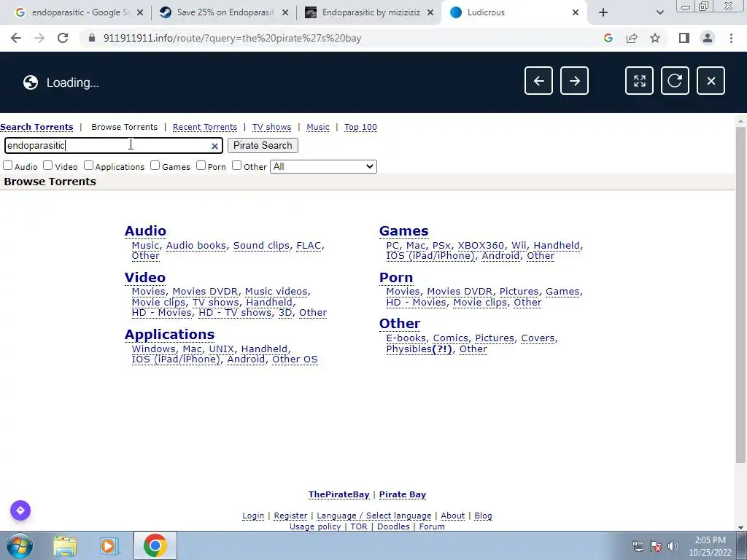Click the Pirate Search button
The image size is (747, 560).
coord(263,145)
